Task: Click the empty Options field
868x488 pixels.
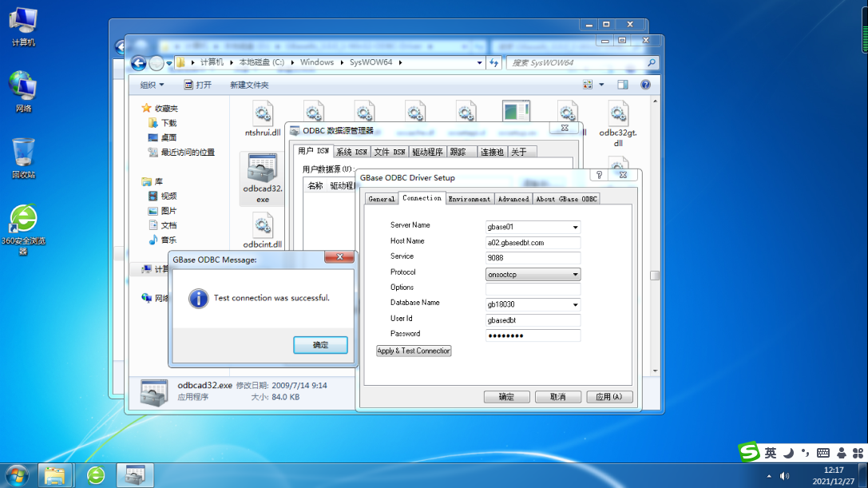Action: pyautogui.click(x=533, y=288)
